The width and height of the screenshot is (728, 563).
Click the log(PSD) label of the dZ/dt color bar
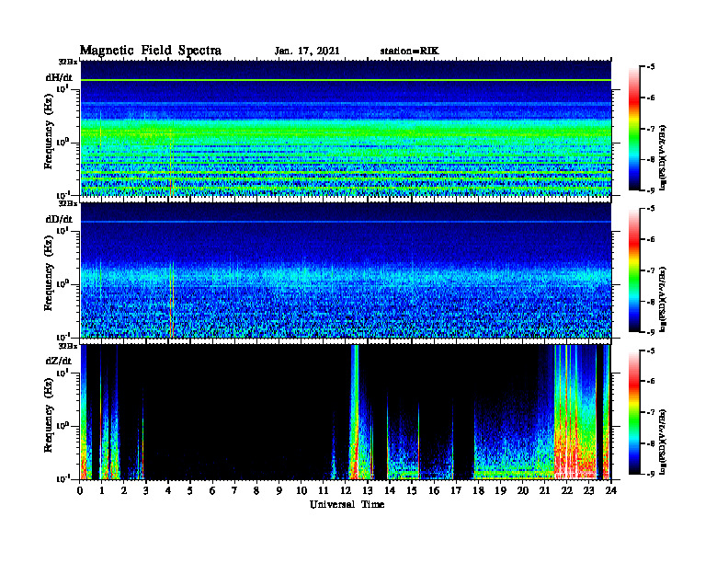point(664,441)
